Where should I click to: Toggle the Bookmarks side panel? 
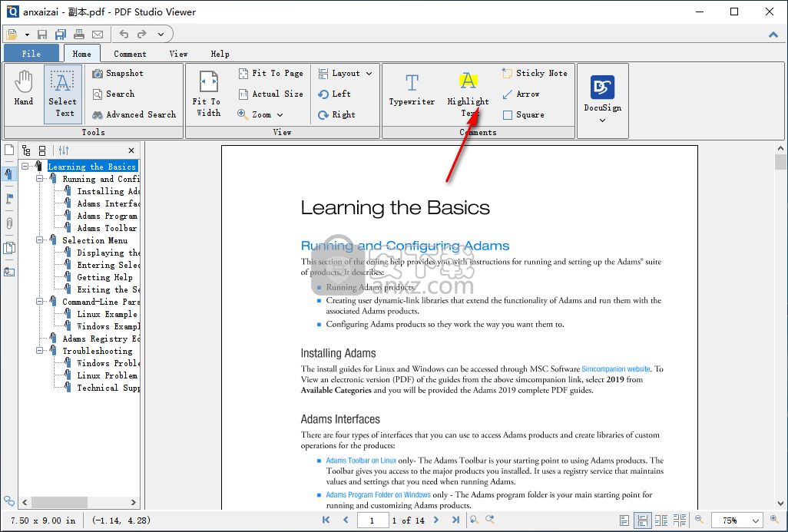(x=9, y=173)
